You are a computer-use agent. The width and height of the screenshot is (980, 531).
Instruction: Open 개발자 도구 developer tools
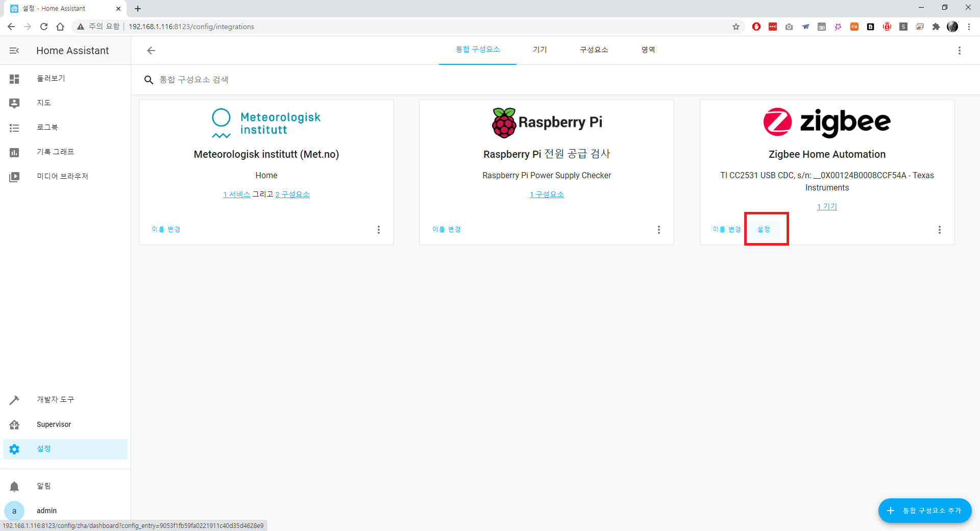(65, 400)
